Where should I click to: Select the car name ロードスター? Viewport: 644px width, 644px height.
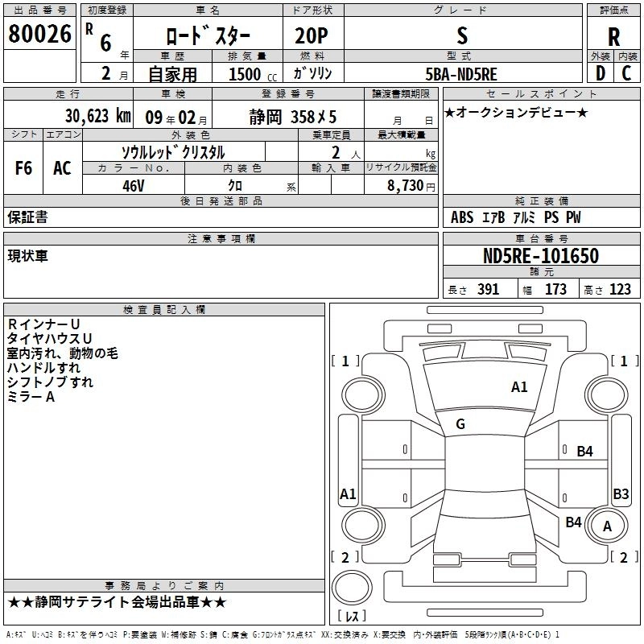[208, 36]
